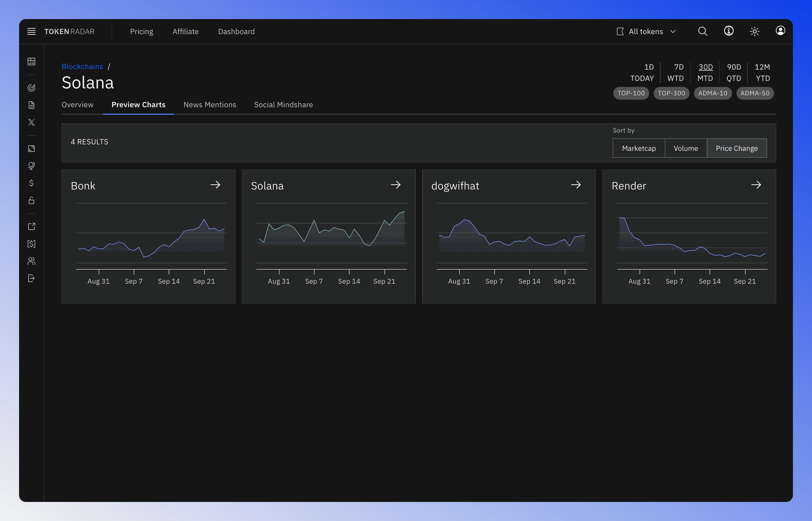
Task: Sort results by Price Change
Action: pyautogui.click(x=737, y=148)
